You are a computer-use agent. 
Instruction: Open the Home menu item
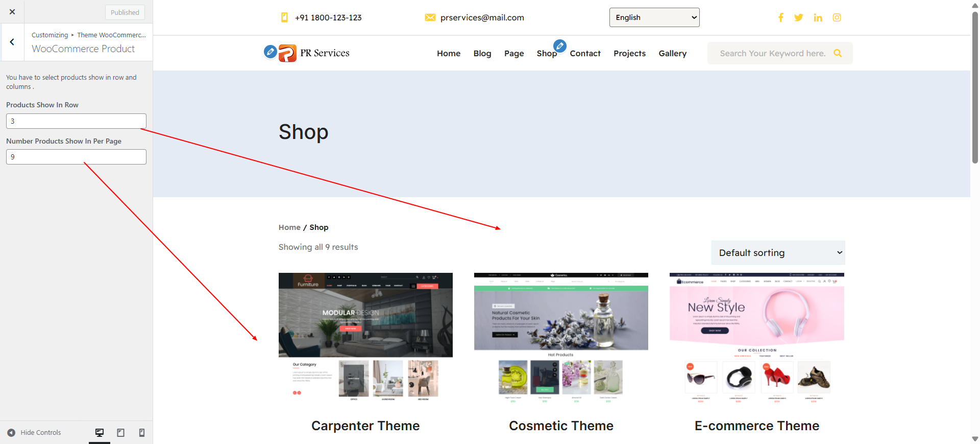point(449,53)
